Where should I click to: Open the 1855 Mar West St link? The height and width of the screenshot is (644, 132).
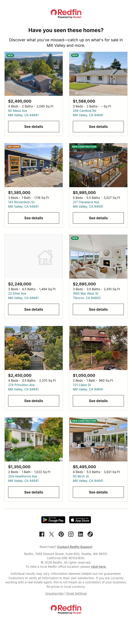(x=85, y=294)
